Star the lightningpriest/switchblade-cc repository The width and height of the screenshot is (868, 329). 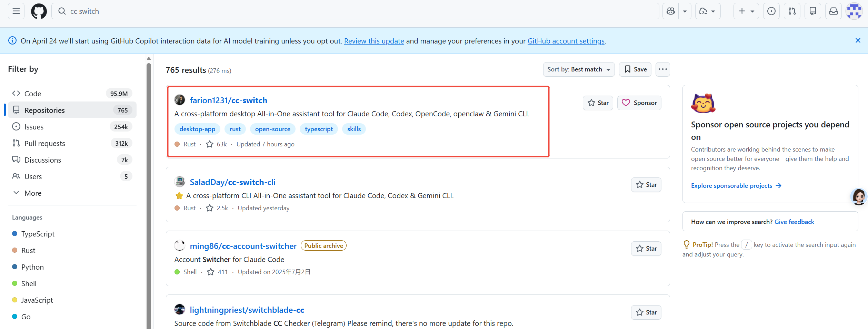pyautogui.click(x=646, y=312)
